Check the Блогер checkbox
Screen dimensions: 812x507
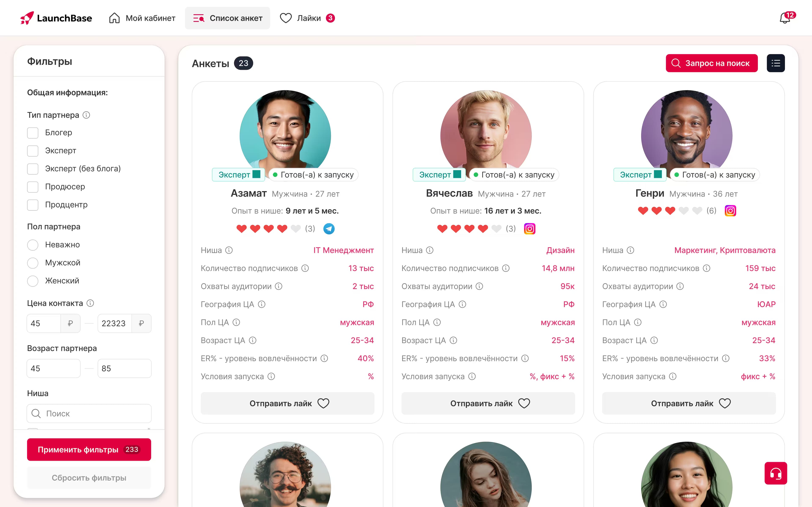click(33, 133)
